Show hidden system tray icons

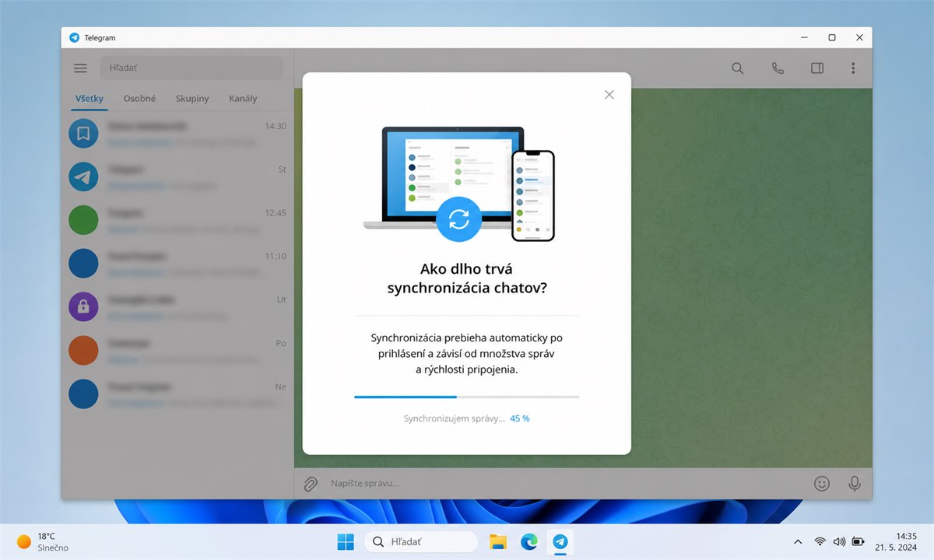coord(798,541)
